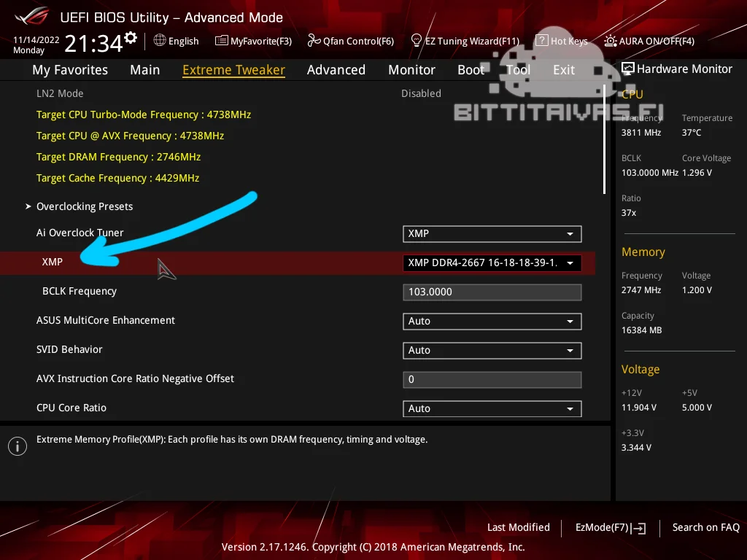Open the XMP profile selection dropdown
Screen dimensions: 747x560
tap(492, 262)
